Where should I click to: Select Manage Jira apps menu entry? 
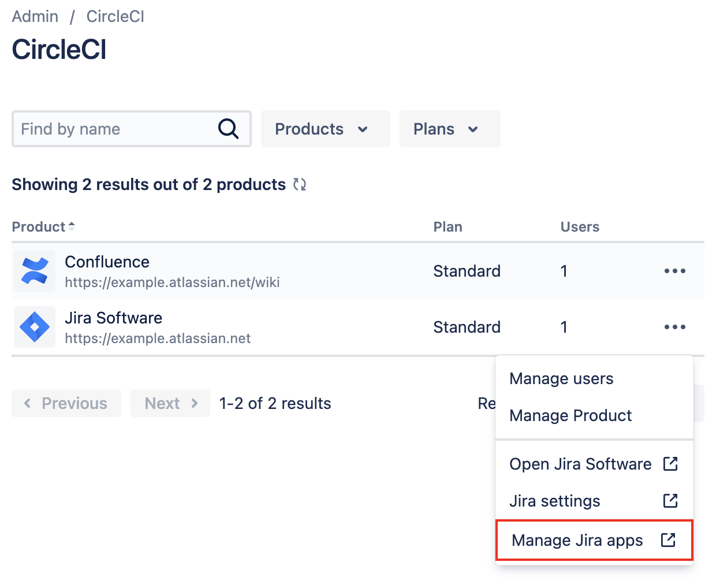[x=594, y=540]
